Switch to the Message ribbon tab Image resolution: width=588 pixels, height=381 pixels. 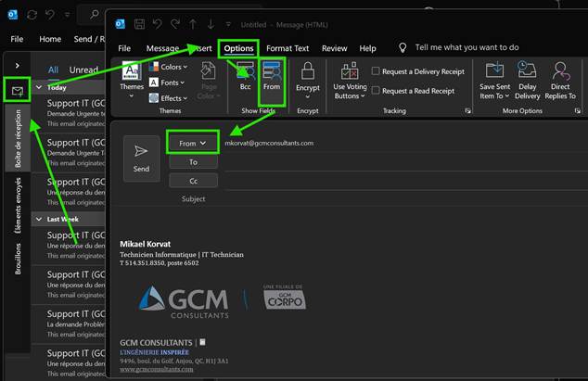click(x=162, y=48)
